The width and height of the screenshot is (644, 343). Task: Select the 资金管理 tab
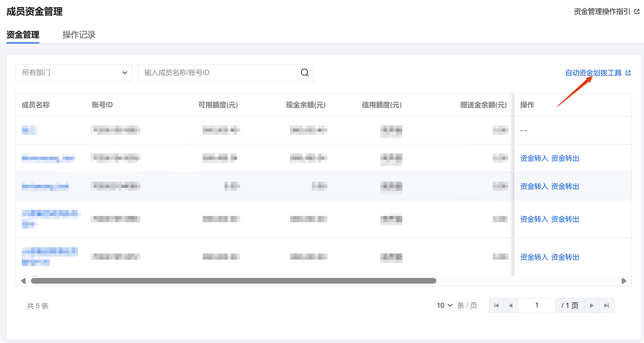coord(23,35)
